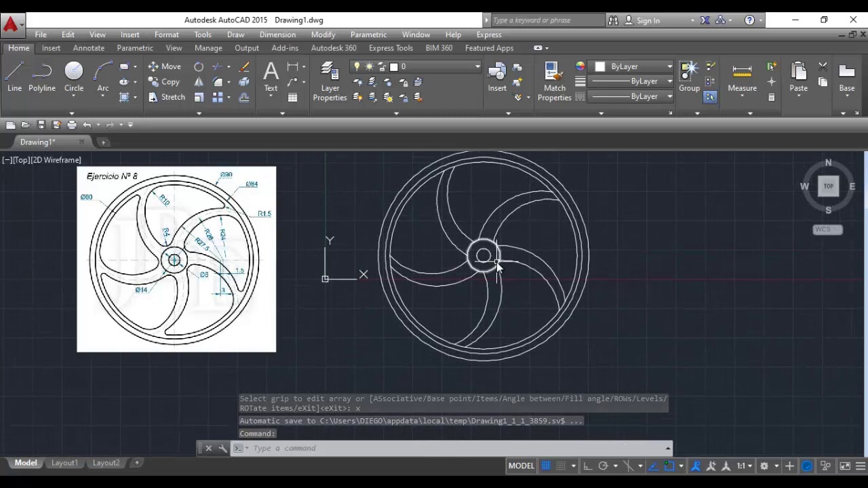The height and width of the screenshot is (488, 868).
Task: Toggle annotation objects visibility
Action: tap(696, 466)
